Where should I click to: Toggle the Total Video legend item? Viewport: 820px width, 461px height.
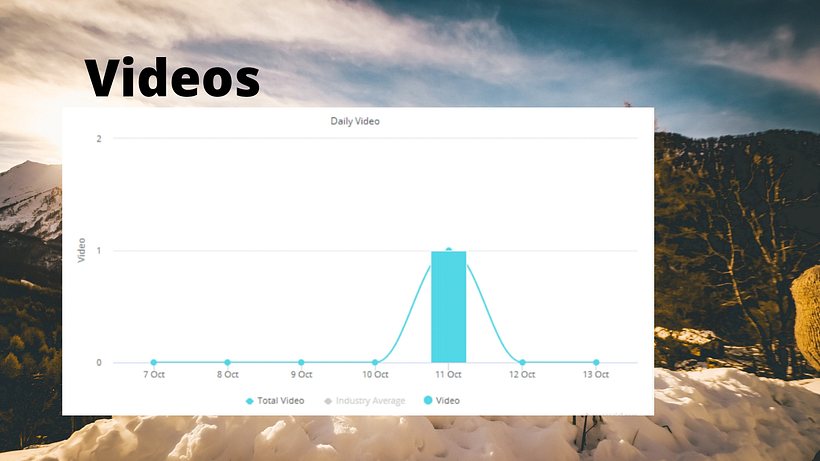[x=275, y=401]
